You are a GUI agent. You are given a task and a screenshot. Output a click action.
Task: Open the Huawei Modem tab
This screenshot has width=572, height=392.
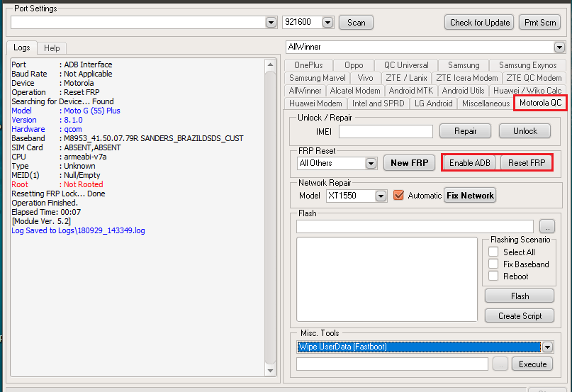(x=315, y=103)
